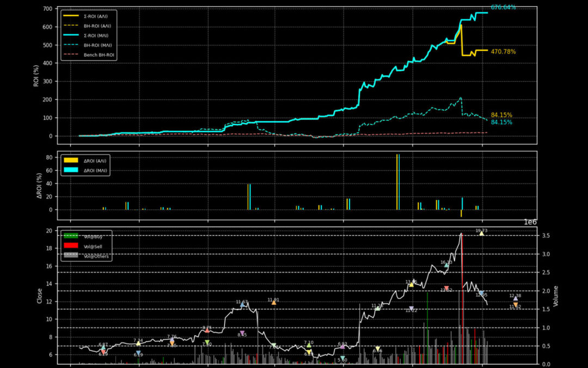This screenshot has height=368, width=588.
Task: Click the 12.38 triangle marker at far right
Action: pyautogui.click(x=515, y=299)
